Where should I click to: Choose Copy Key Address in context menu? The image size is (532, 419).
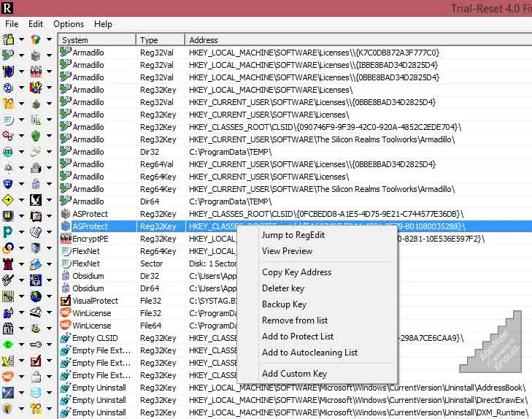[296, 272]
